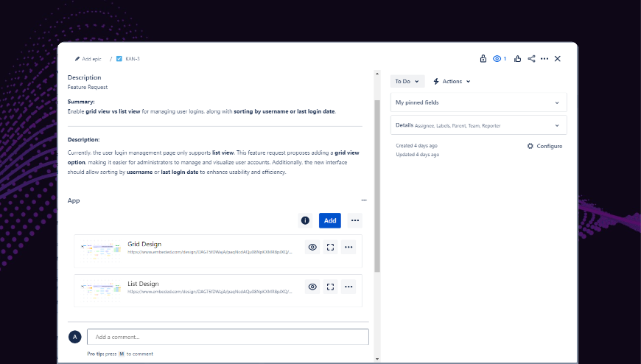Open Grid Design more options
The width and height of the screenshot is (641, 364).
(348, 247)
